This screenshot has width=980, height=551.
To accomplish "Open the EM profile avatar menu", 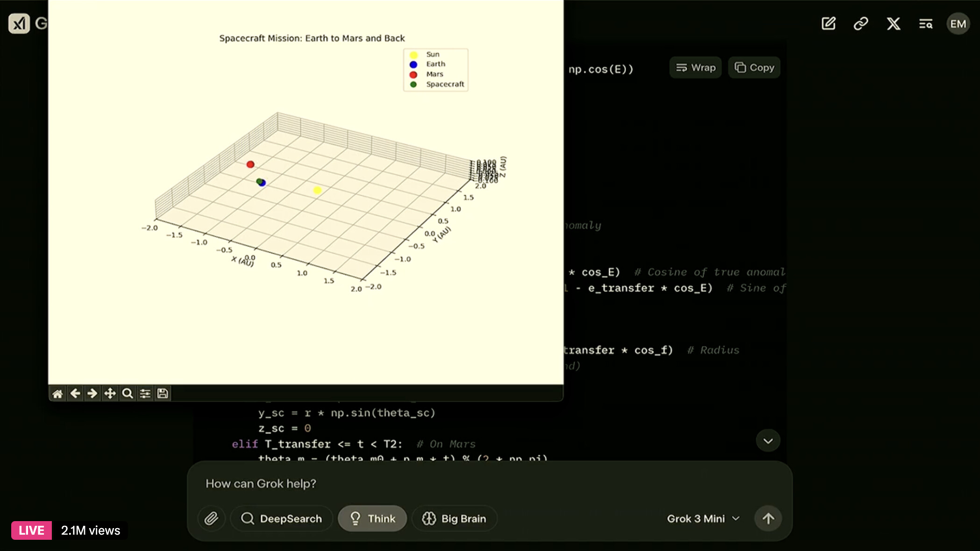I will 958,23.
